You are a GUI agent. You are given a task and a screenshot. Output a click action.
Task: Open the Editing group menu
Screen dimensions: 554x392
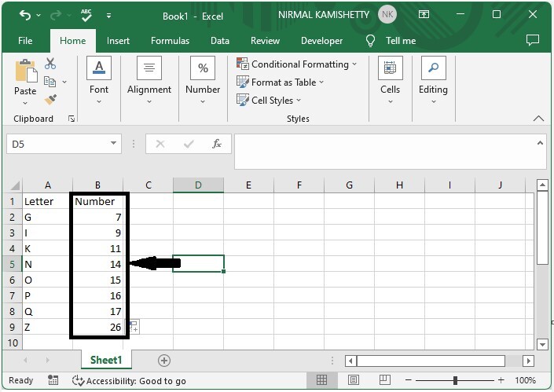pyautogui.click(x=433, y=81)
